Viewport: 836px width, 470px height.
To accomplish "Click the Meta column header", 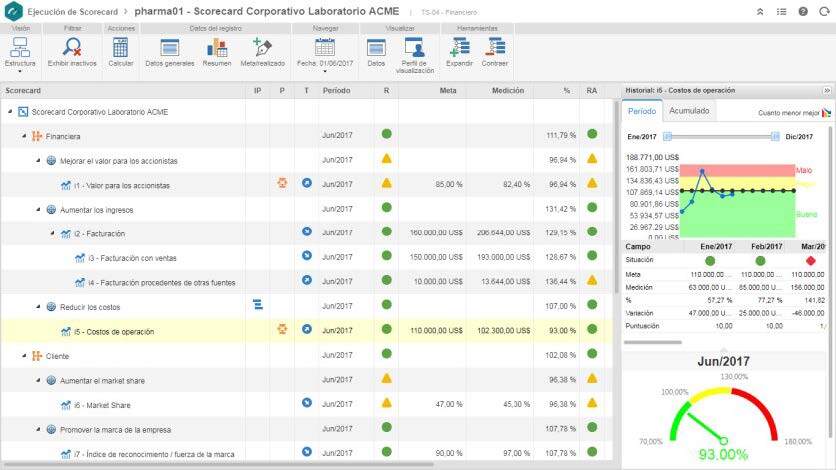I will point(449,91).
